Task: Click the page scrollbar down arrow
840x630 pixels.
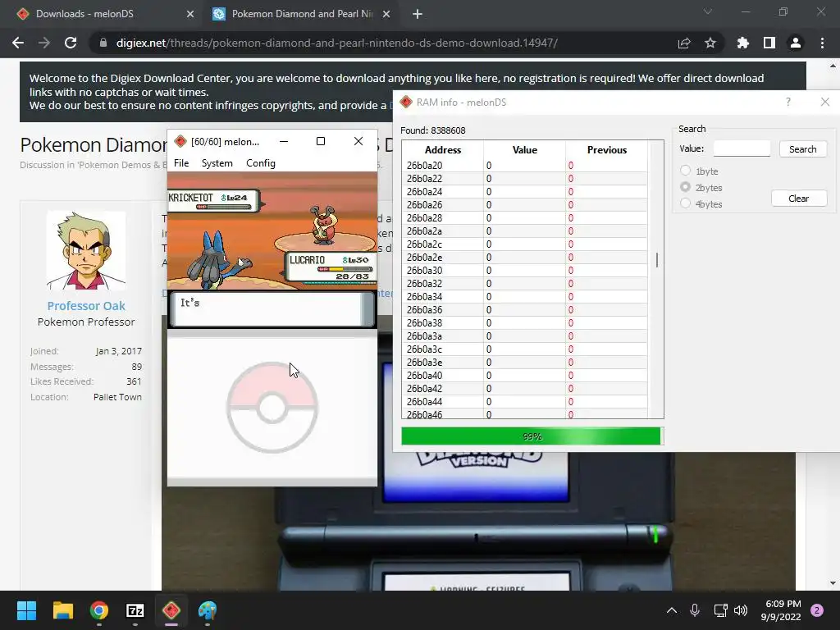Action: tap(833, 583)
